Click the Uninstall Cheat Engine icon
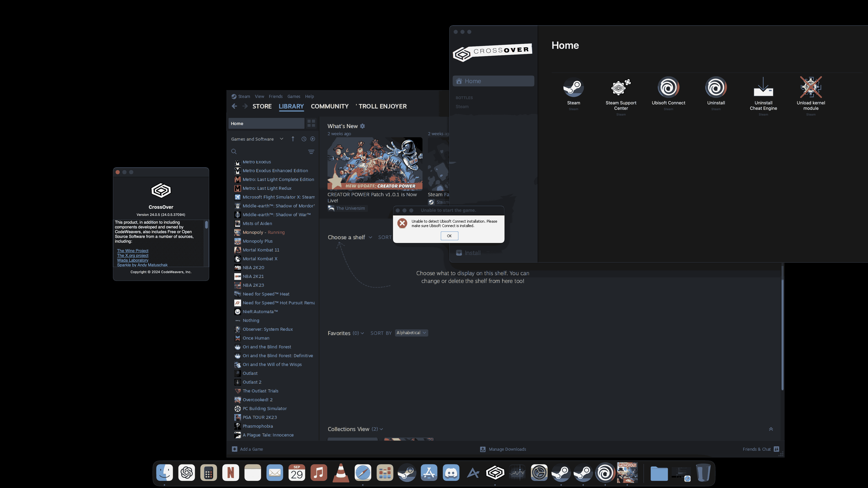The height and width of the screenshot is (488, 868). click(763, 88)
